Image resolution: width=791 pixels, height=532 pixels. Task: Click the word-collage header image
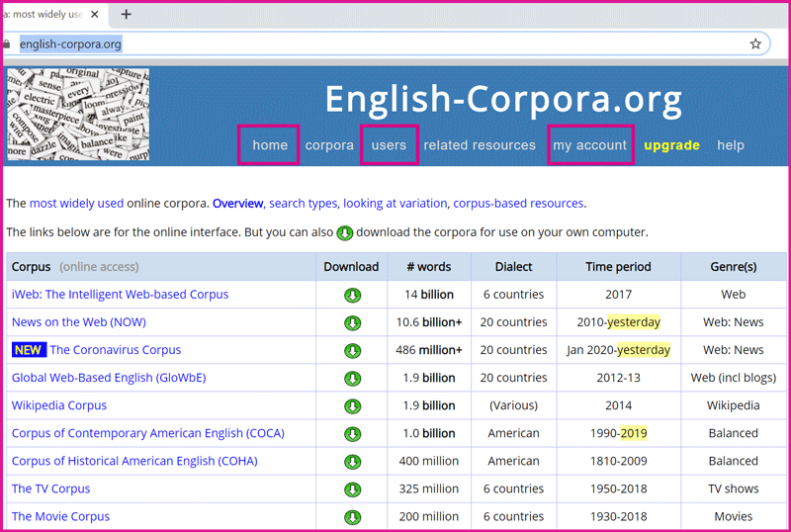[78, 115]
